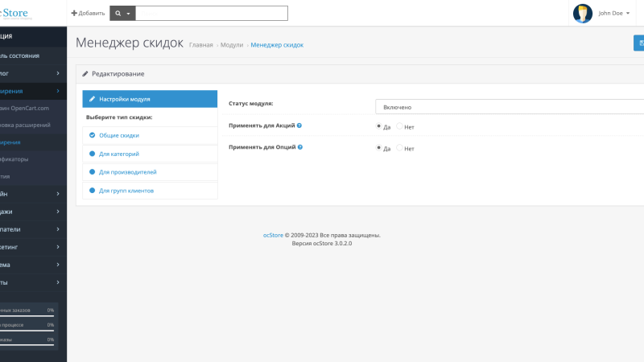This screenshot has width=644, height=362.
Task: Click completed orders progress bar
Action: coord(27,315)
